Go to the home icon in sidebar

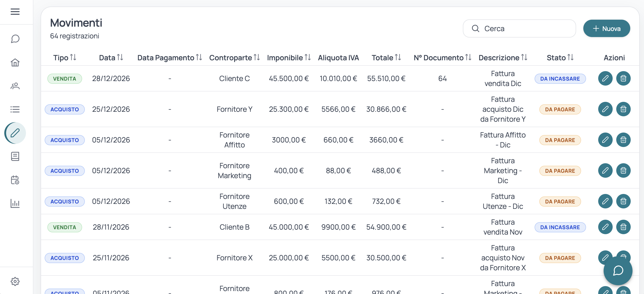pyautogui.click(x=15, y=62)
